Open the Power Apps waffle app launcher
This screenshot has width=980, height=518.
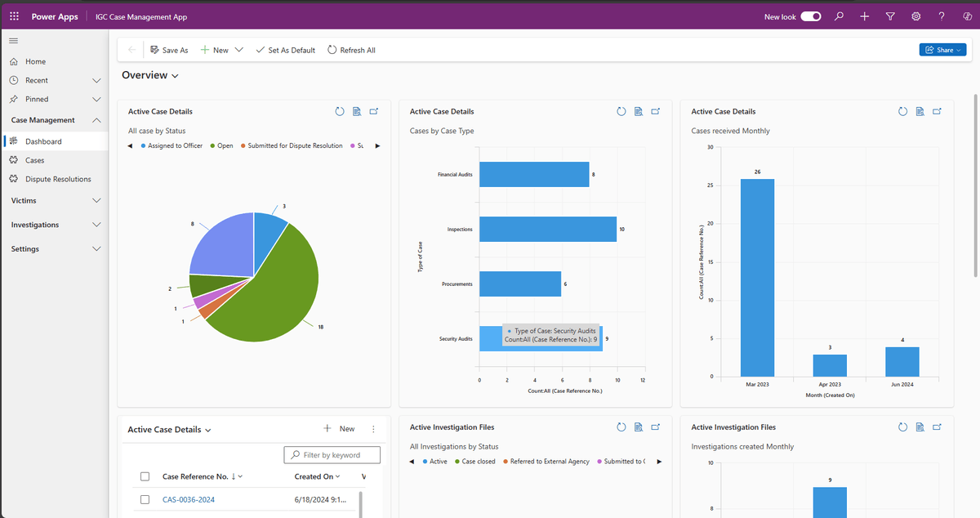13,16
